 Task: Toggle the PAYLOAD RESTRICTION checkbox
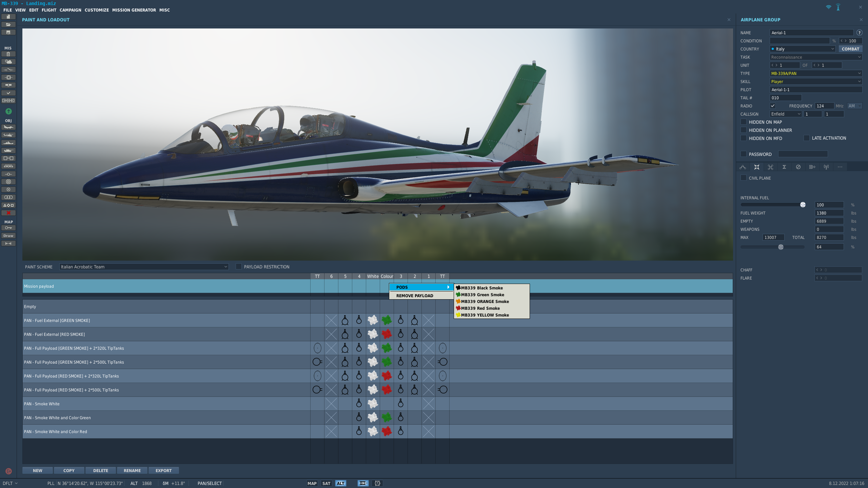(x=239, y=267)
